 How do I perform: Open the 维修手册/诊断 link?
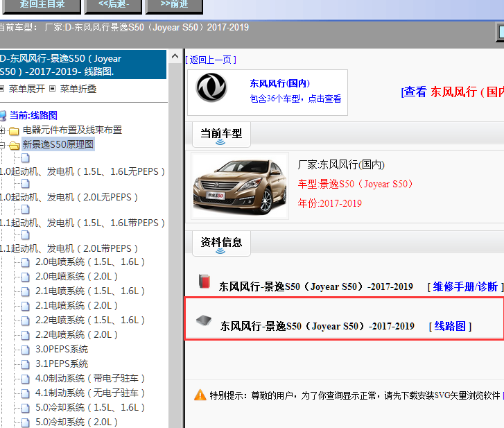coord(465,286)
